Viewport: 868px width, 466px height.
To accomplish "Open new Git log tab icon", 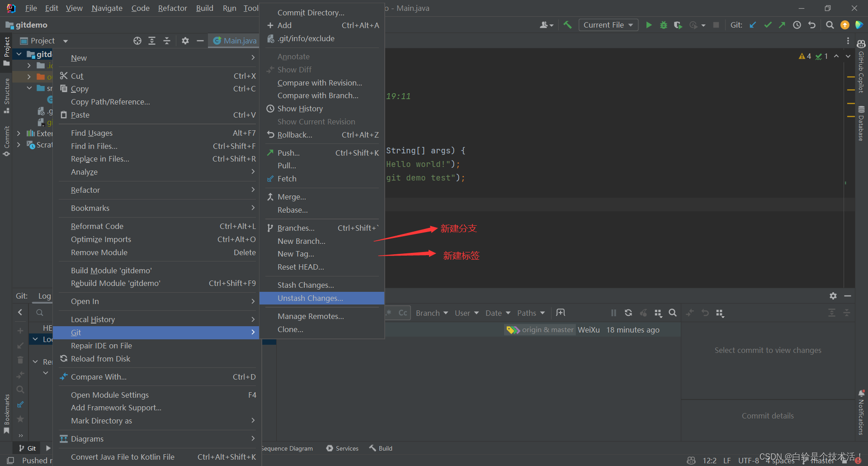I will 561,313.
